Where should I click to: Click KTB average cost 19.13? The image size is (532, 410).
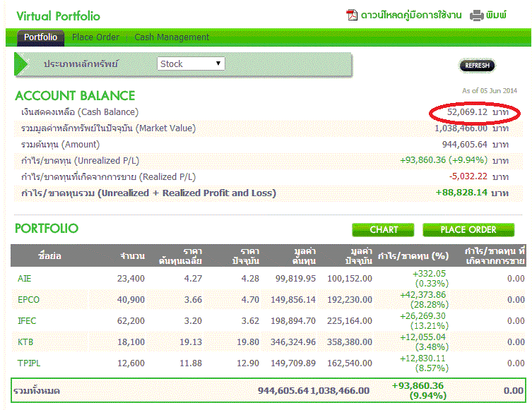[191, 342]
